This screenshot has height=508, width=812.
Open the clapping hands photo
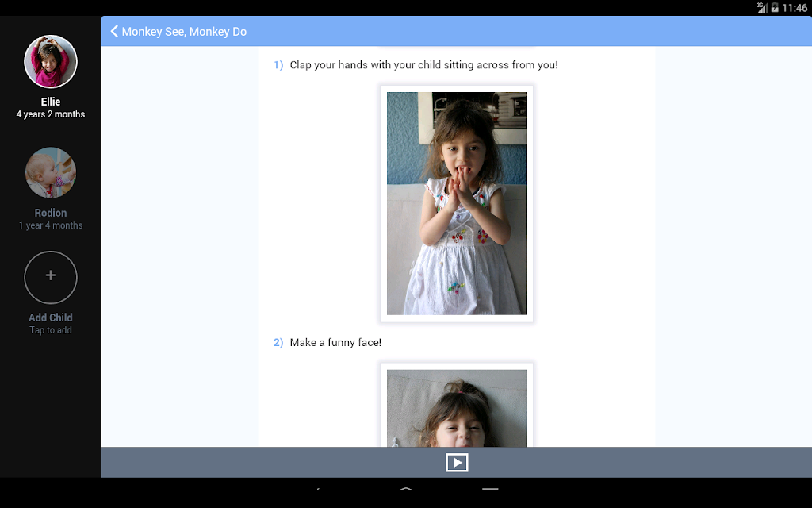pos(457,203)
